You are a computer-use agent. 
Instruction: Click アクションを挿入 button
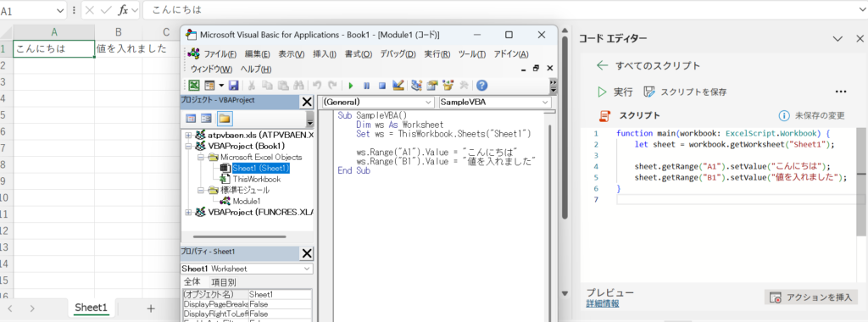[x=811, y=297]
